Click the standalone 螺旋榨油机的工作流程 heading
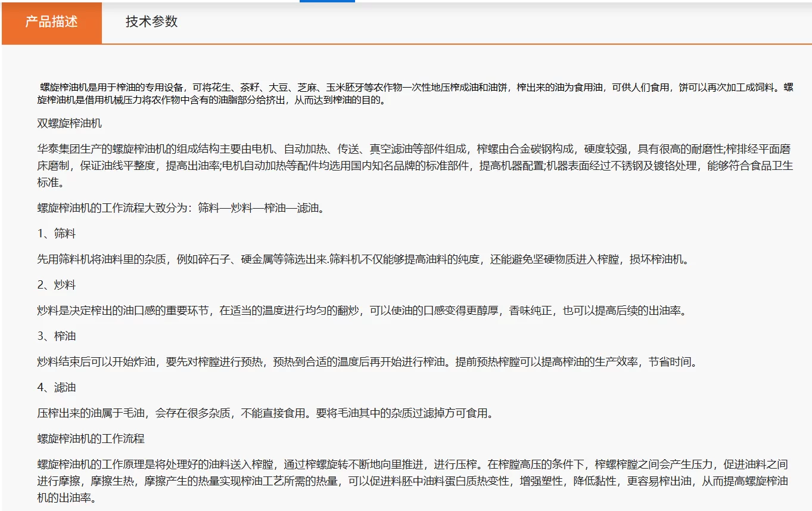812x511 pixels. [x=91, y=439]
